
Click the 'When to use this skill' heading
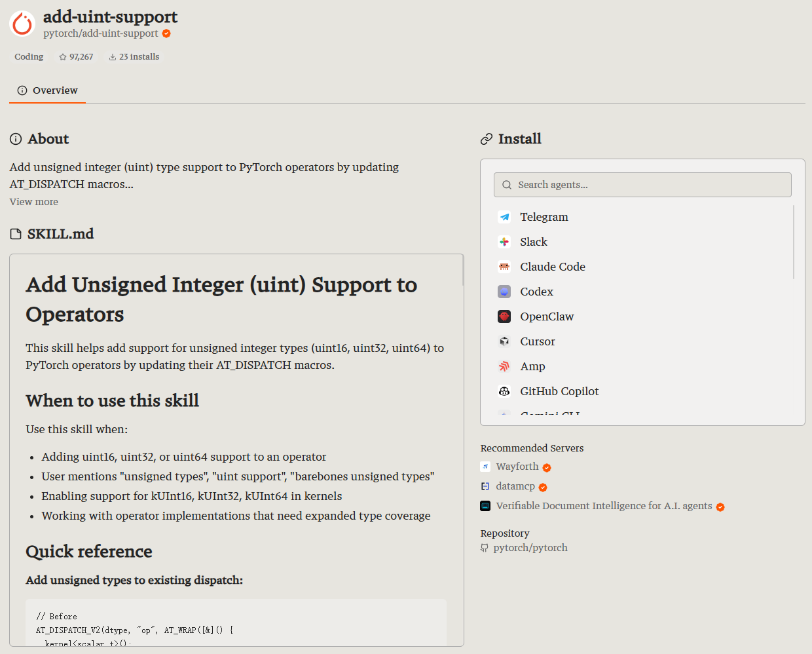click(x=113, y=400)
